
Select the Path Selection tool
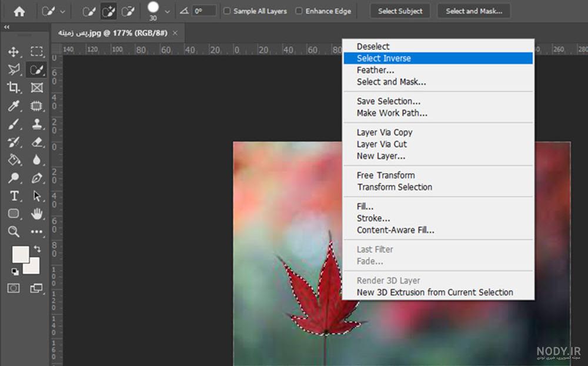click(36, 196)
